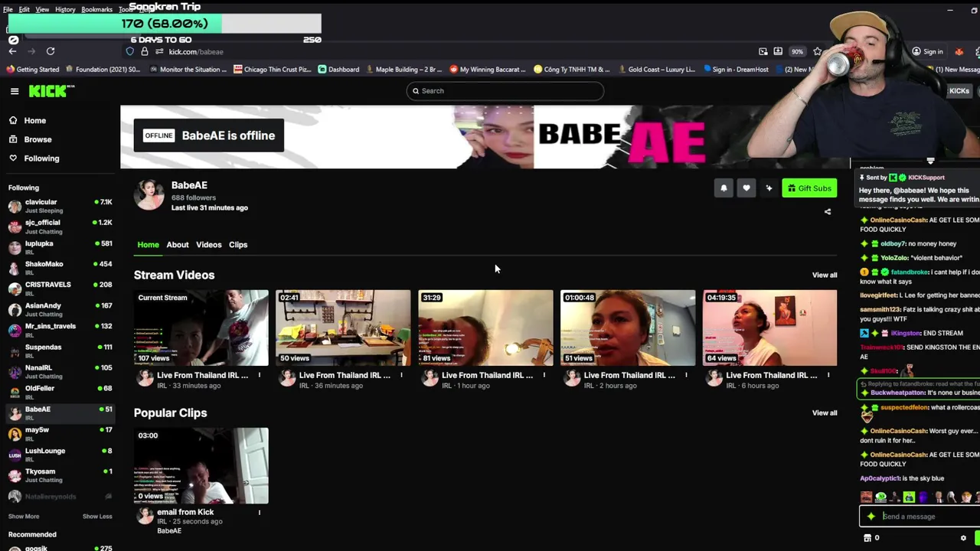
Task: Click the tracking protection shield icon
Action: 129,51
